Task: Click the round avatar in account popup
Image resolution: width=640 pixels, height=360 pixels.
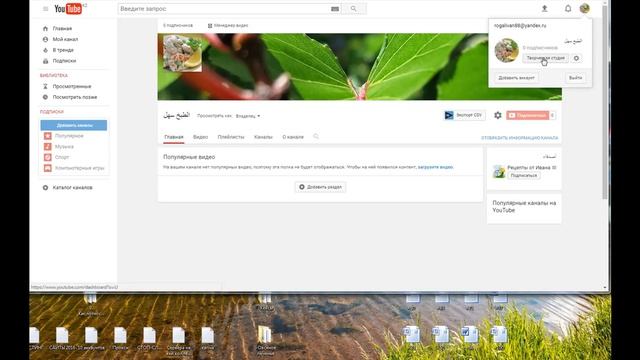Action: [x=507, y=50]
